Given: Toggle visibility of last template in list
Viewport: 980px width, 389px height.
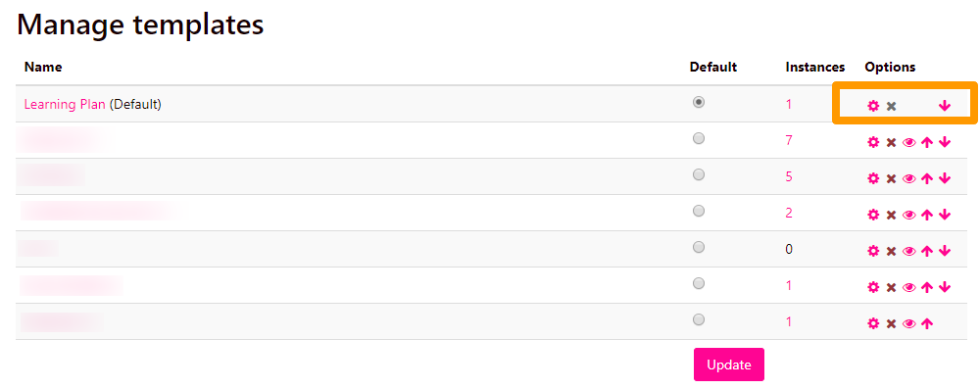Looking at the screenshot, I should (909, 324).
